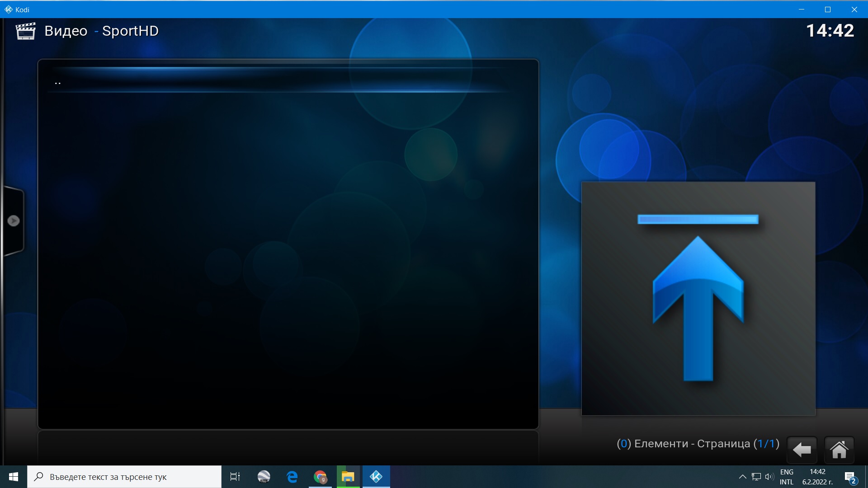Click the Kodi taskbar icon
This screenshot has height=488, width=868.
point(376,477)
